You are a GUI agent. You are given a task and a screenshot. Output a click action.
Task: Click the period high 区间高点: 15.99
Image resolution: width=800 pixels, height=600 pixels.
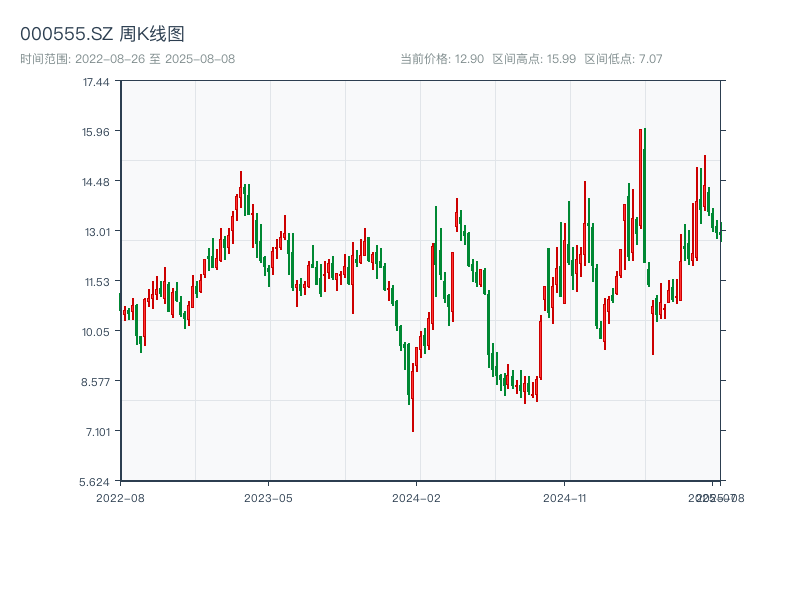tap(534, 59)
